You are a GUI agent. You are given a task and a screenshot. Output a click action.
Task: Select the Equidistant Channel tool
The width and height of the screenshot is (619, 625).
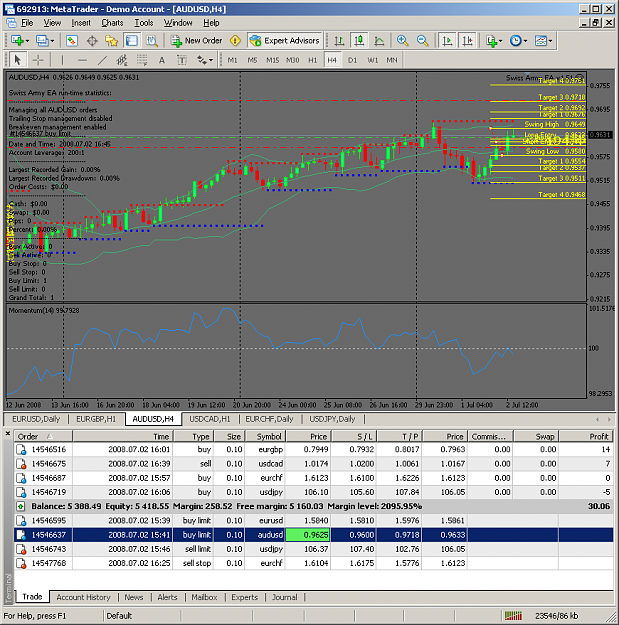click(122, 60)
